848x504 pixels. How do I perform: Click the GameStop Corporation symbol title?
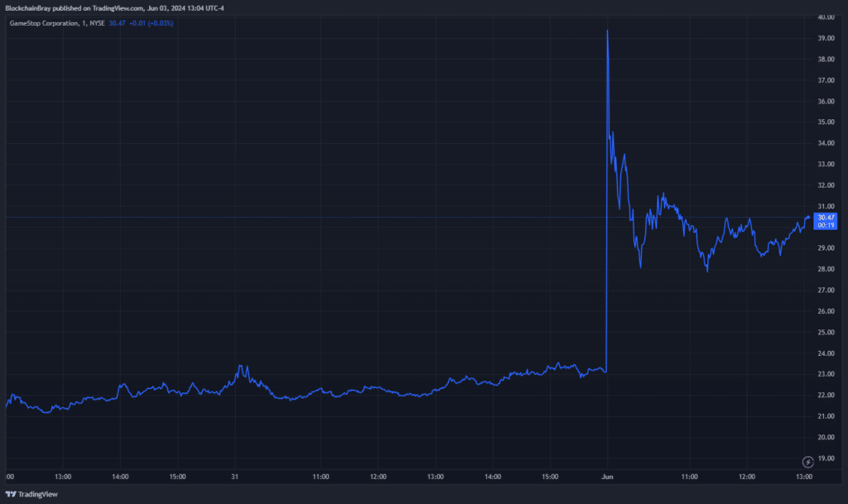click(x=44, y=23)
